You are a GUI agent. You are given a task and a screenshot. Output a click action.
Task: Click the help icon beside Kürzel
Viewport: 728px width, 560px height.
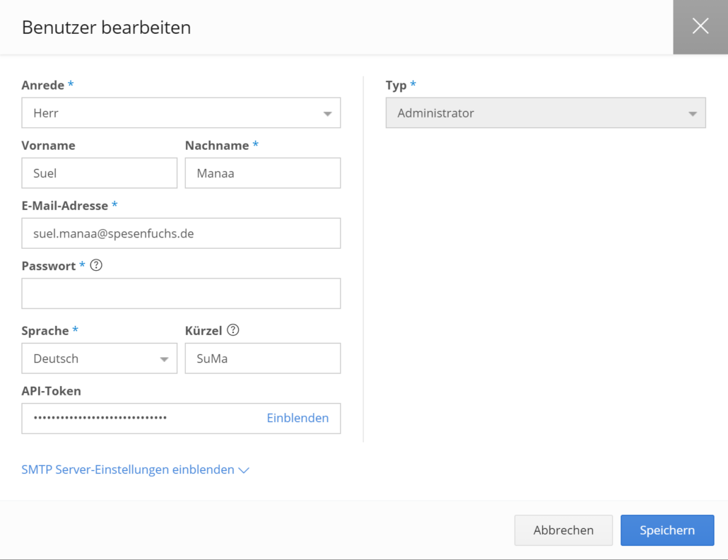(x=234, y=329)
